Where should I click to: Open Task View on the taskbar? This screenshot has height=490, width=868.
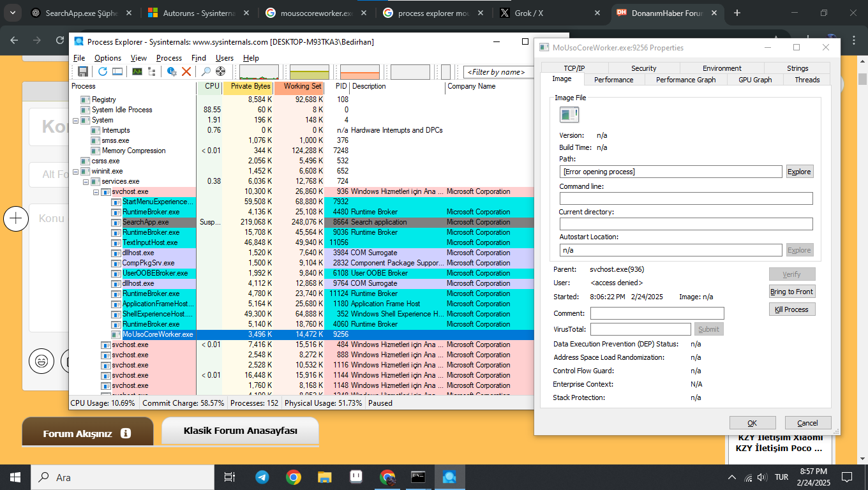(230, 477)
